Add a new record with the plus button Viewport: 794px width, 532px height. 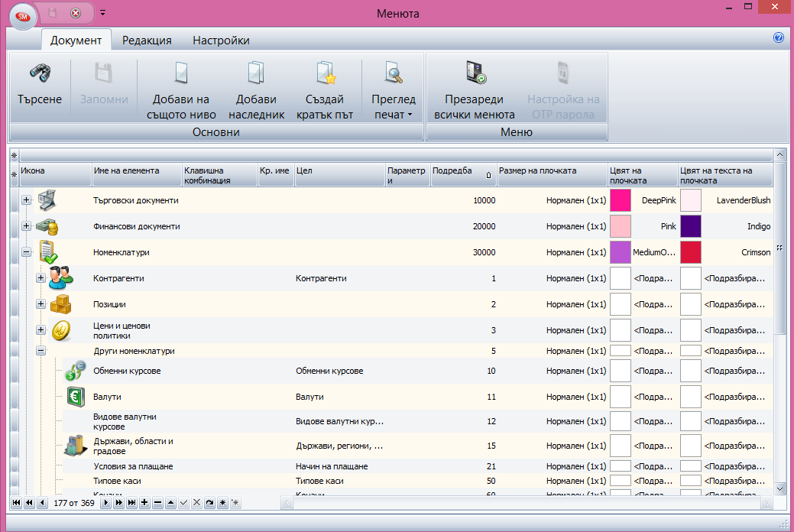(145, 503)
